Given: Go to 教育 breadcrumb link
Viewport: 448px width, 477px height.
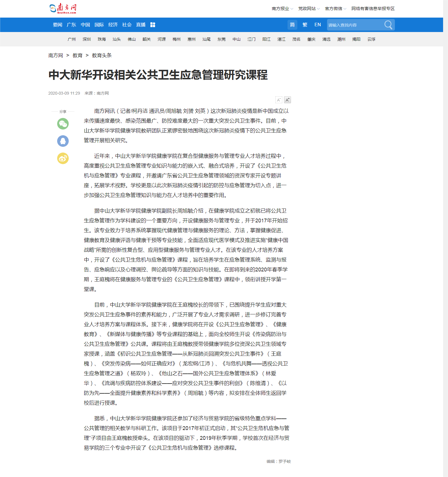Looking at the screenshot, I should point(77,55).
